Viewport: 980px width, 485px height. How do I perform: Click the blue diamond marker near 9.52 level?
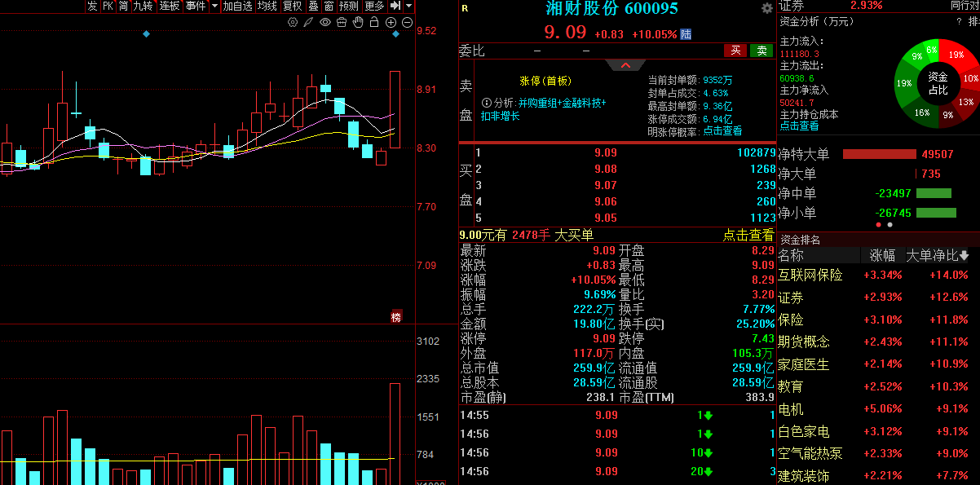click(395, 34)
